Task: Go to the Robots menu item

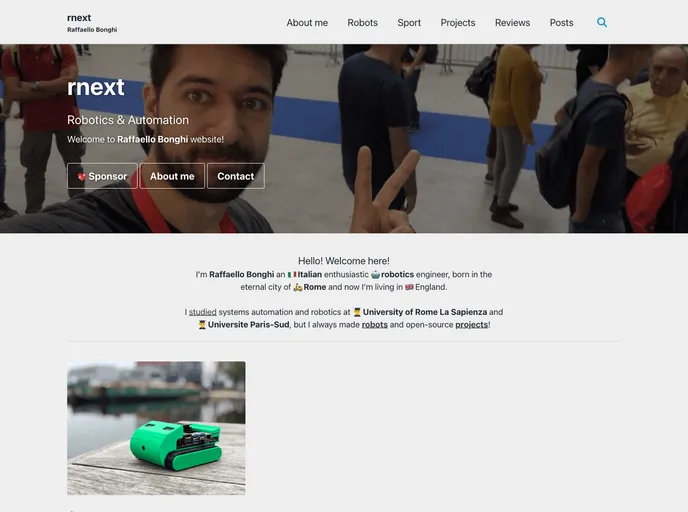Action: [362, 22]
